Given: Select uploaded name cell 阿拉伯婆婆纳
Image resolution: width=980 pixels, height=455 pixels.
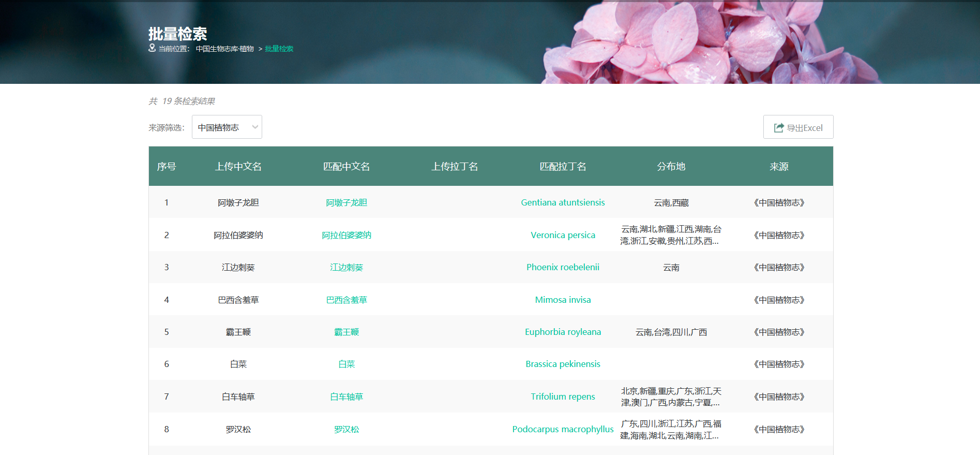Looking at the screenshot, I should click(x=238, y=235).
